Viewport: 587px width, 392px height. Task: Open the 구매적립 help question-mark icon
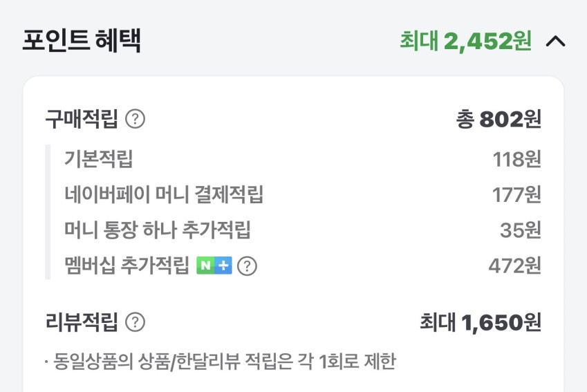[x=136, y=120]
